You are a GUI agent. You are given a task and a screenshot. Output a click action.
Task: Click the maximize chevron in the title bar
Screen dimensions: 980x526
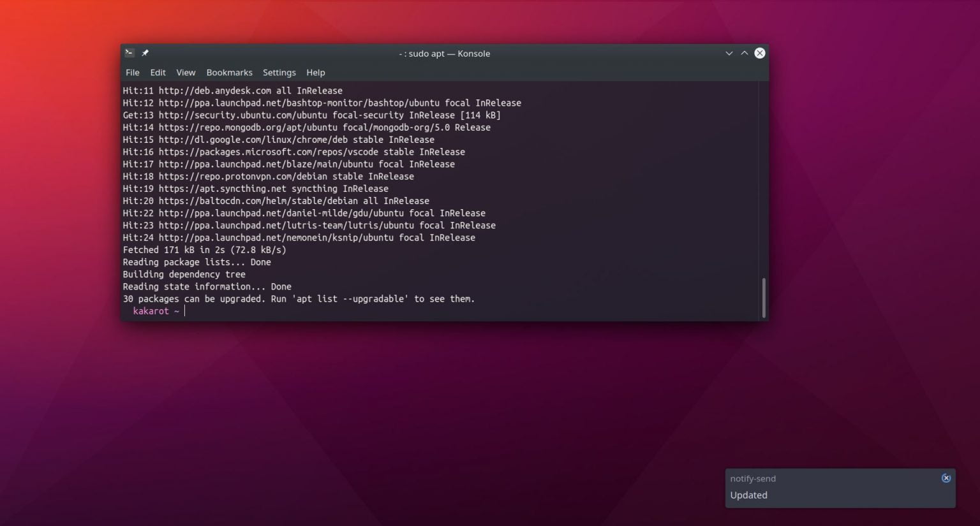click(x=744, y=54)
